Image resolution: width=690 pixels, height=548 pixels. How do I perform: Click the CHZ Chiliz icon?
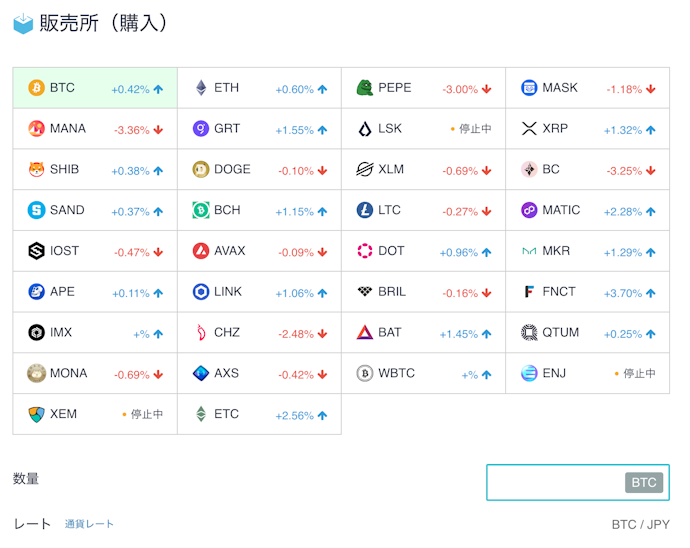[x=201, y=332]
